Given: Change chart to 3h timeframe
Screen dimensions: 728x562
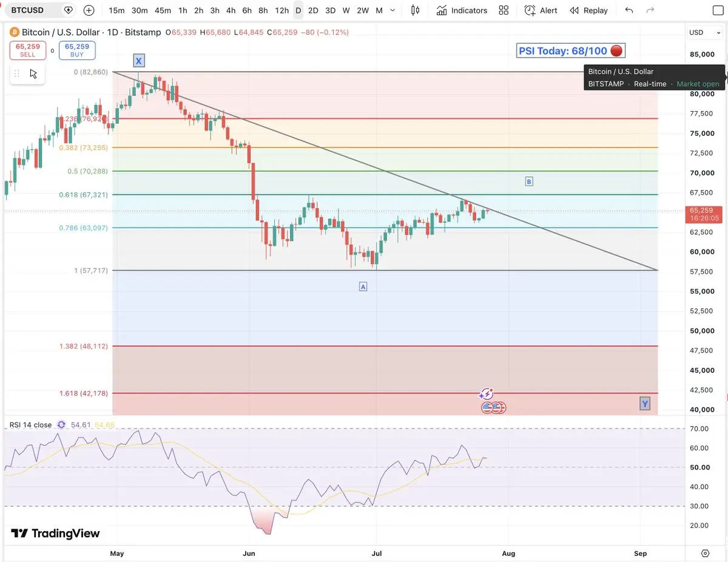Looking at the screenshot, I should pos(215,10).
